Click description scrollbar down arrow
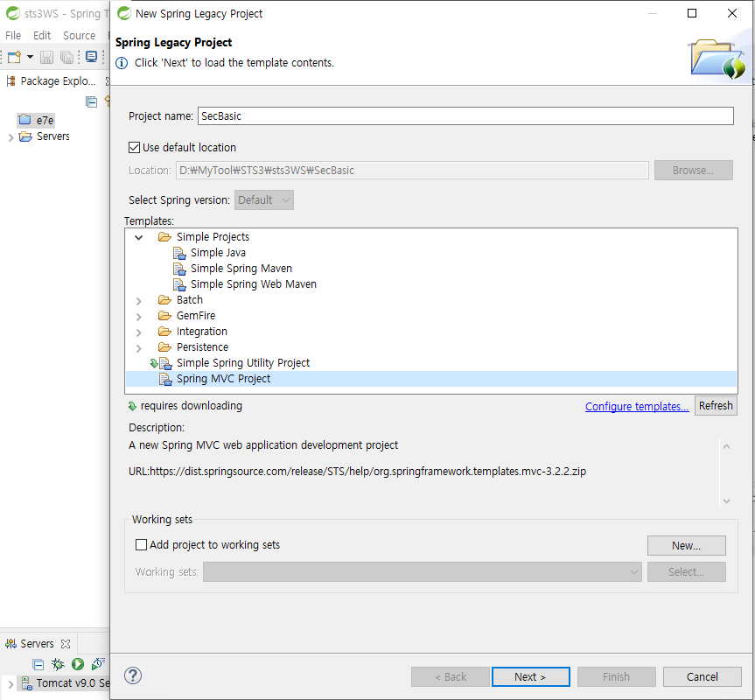 point(727,501)
